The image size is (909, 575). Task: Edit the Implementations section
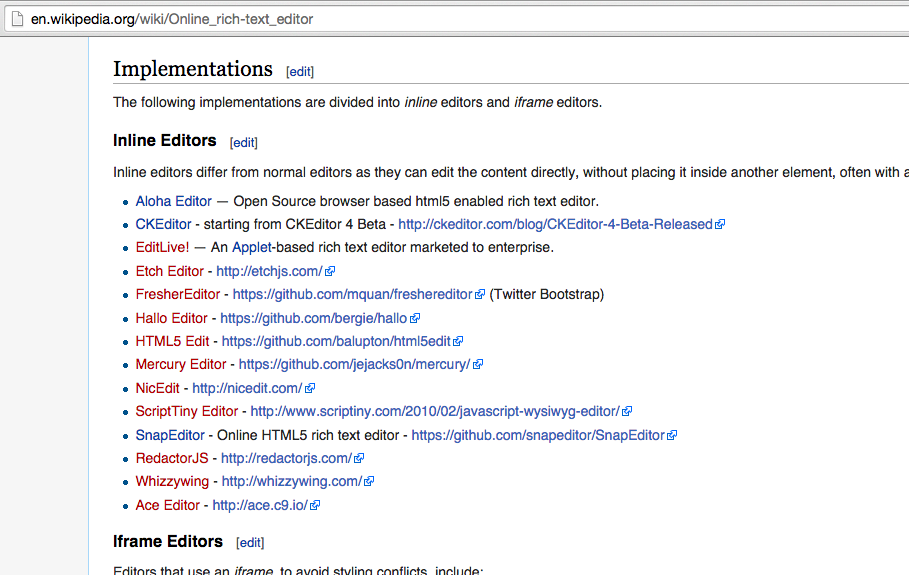point(300,72)
